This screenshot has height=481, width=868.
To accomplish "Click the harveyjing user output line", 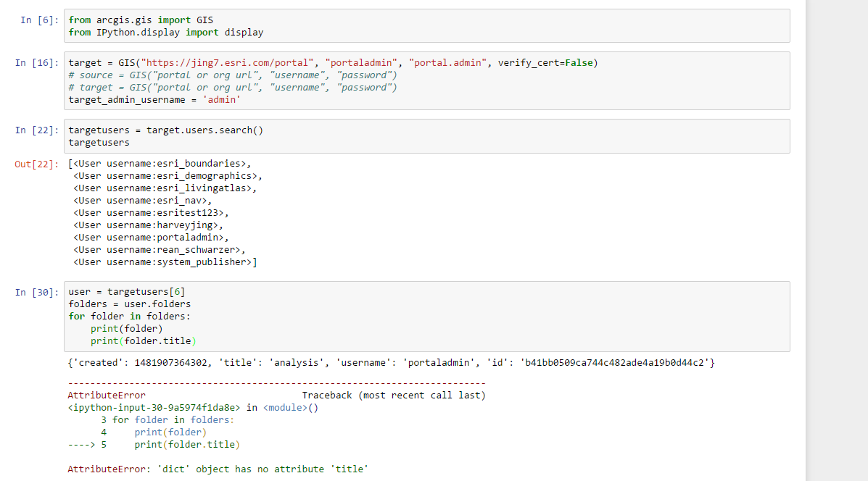I will pos(149,225).
